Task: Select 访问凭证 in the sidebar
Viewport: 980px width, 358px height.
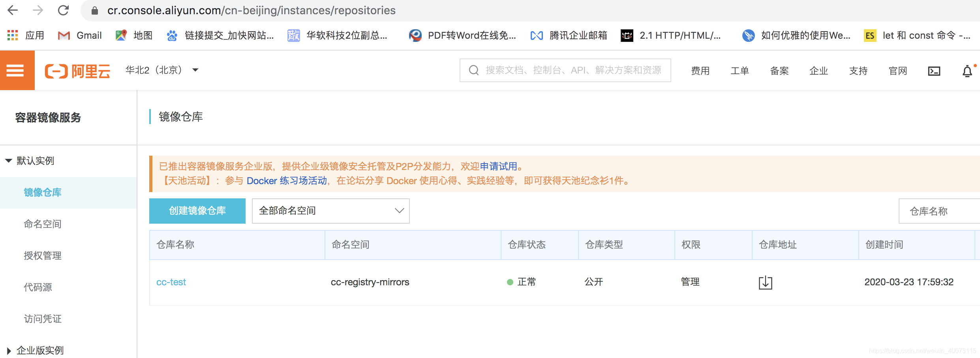Action: click(43, 319)
